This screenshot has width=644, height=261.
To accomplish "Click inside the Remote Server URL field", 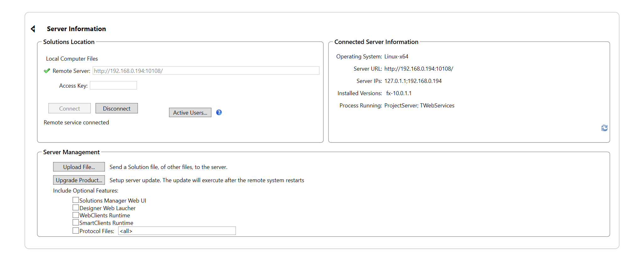I will [206, 71].
